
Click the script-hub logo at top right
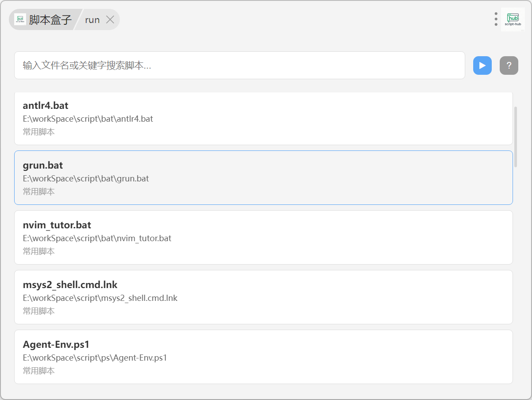512,19
